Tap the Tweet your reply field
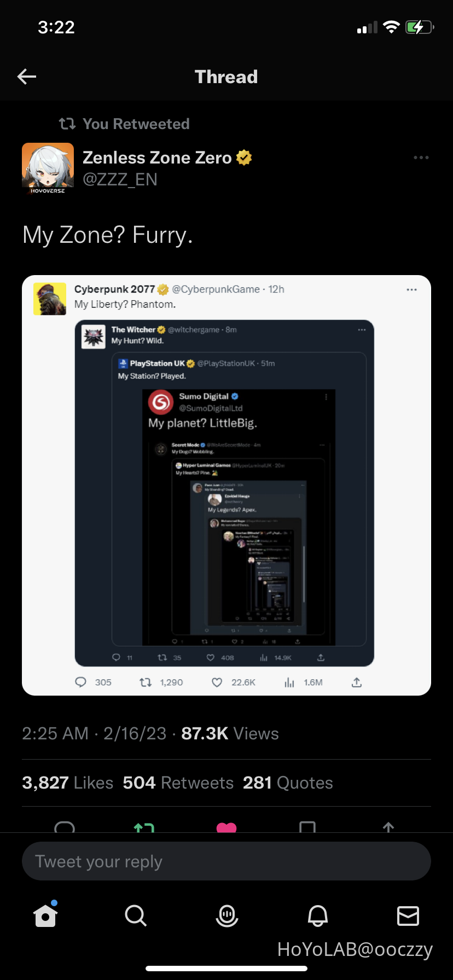This screenshot has width=453, height=980. [x=226, y=861]
